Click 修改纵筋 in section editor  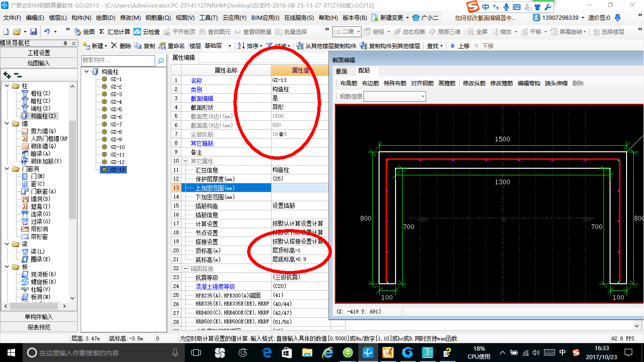[x=474, y=83]
